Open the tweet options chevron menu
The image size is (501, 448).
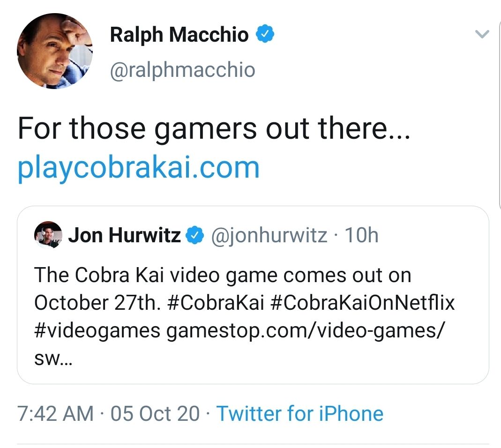482,34
